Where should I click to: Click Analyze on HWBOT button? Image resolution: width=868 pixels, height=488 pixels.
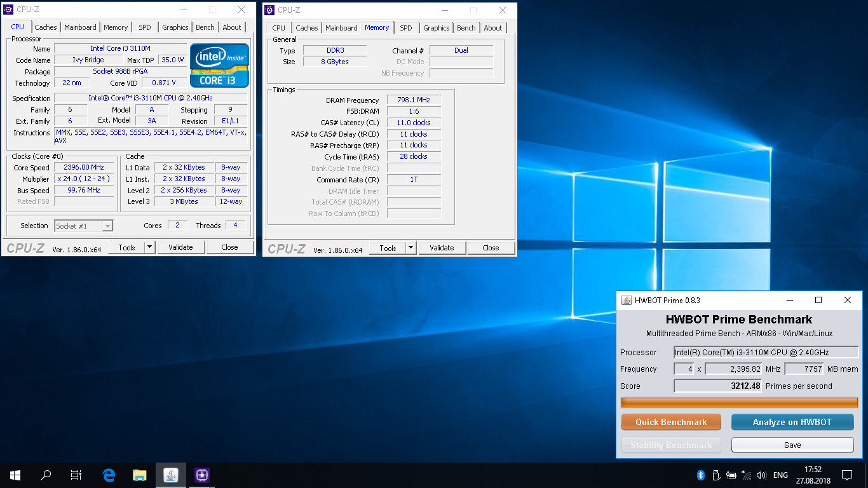coord(792,422)
